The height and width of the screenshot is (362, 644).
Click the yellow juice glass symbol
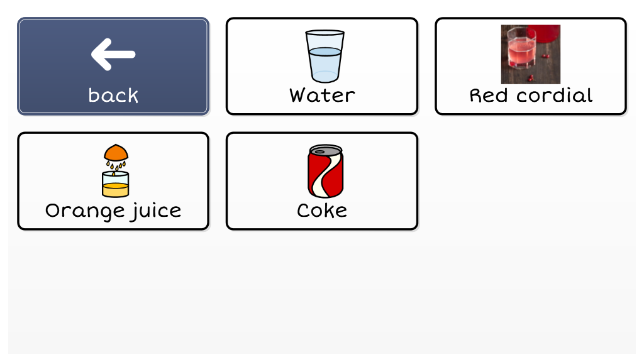116,184
